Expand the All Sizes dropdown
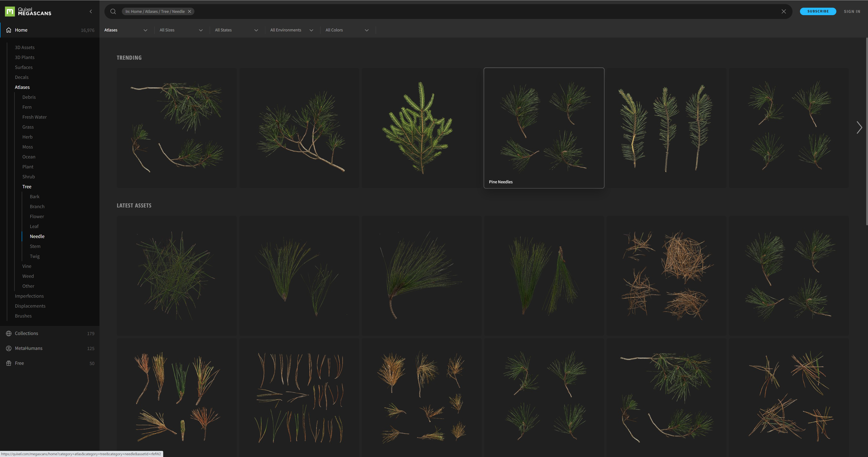The height and width of the screenshot is (457, 868). point(181,30)
